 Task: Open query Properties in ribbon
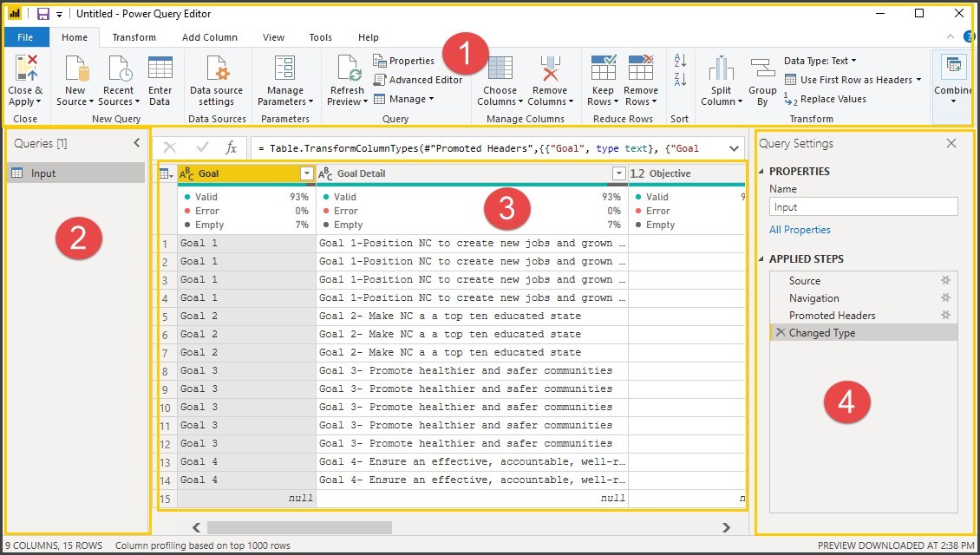(404, 61)
